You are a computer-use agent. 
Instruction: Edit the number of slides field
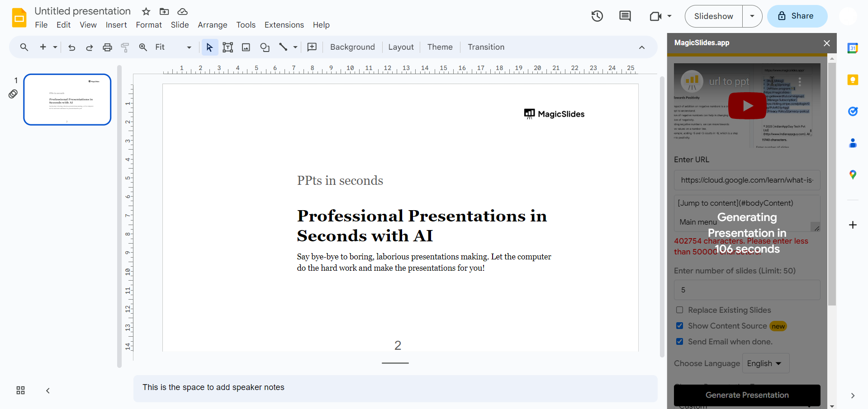(747, 290)
